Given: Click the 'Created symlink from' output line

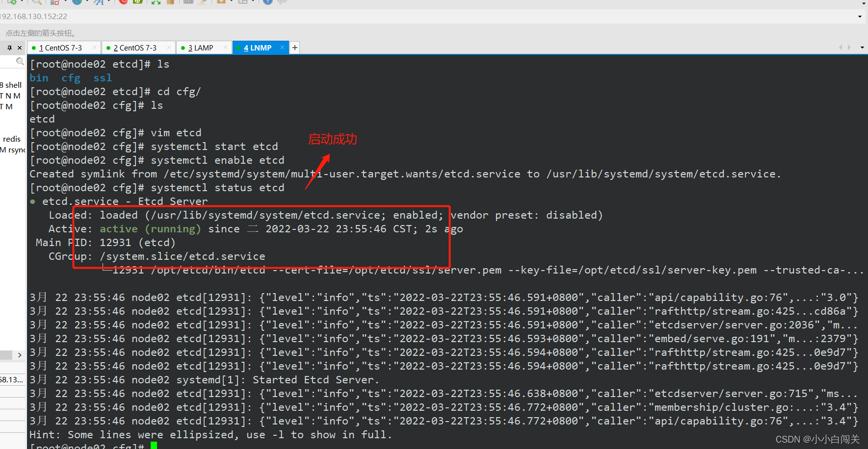Looking at the screenshot, I should (x=405, y=174).
